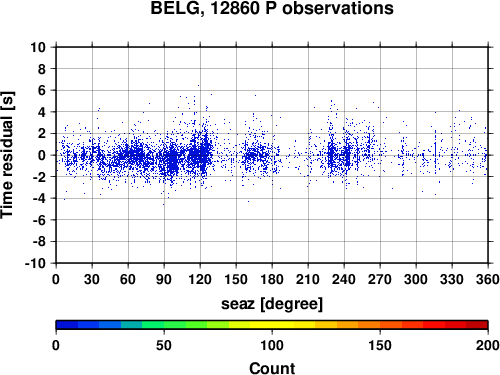The height and width of the screenshot is (375, 500).
Task: Click the x-axis tick label 90
Action: [164, 279]
